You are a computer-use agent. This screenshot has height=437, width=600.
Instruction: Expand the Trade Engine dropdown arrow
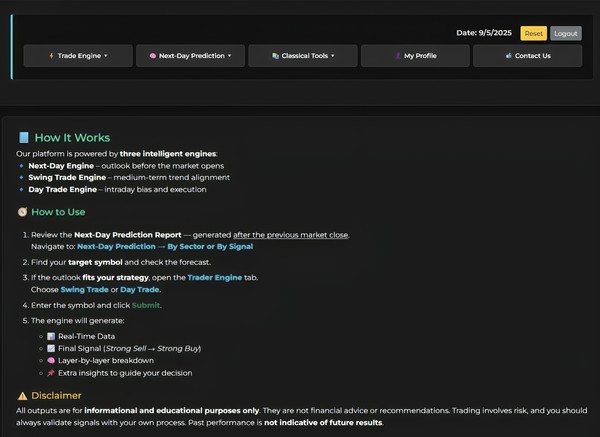coord(105,56)
